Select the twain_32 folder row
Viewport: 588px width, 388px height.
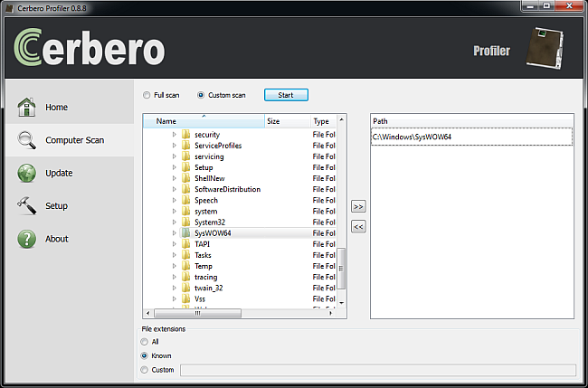click(x=240, y=288)
